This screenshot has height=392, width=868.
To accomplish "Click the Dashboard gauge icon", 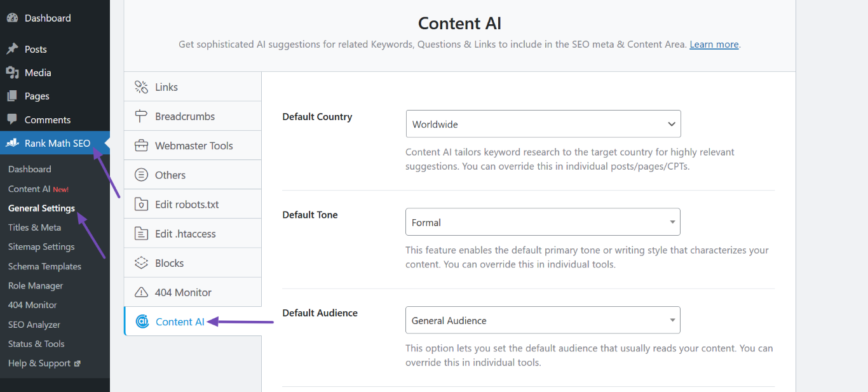I will coord(12,18).
